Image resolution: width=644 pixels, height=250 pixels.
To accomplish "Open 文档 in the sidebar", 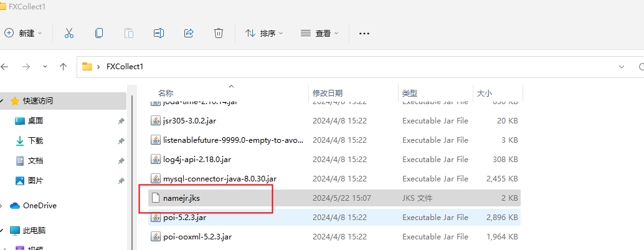I will pos(36,160).
